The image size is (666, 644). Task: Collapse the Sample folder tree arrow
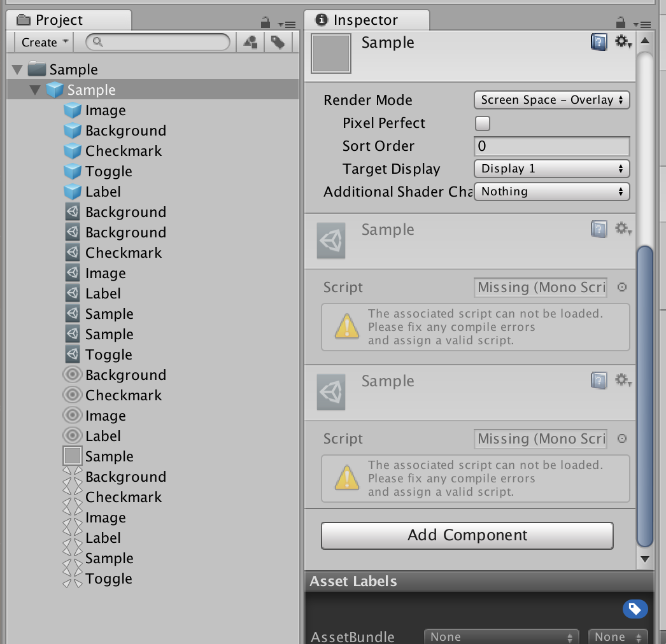click(x=17, y=69)
